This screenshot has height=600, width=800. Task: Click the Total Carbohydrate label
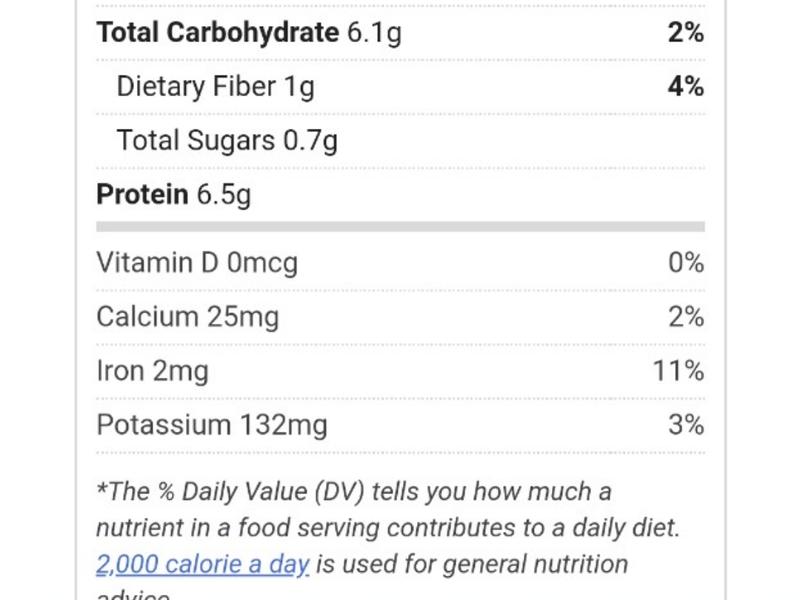217,33
